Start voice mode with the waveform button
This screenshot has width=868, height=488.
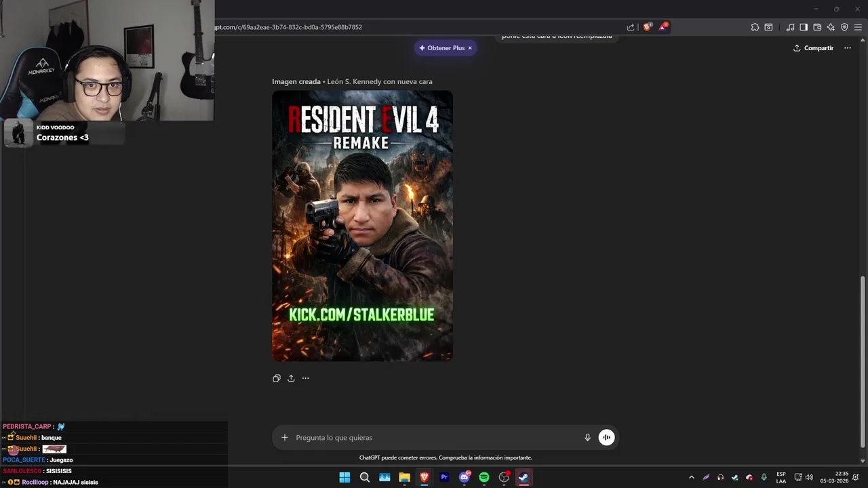pos(606,438)
